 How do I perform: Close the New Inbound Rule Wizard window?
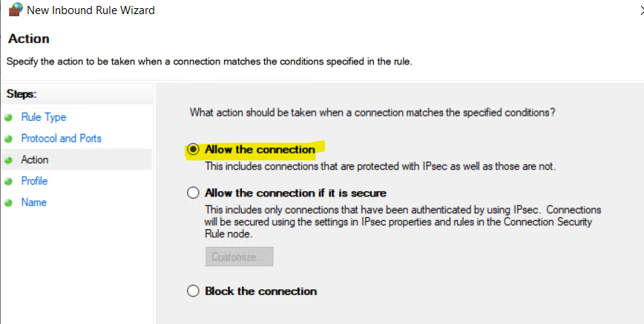click(642, 11)
